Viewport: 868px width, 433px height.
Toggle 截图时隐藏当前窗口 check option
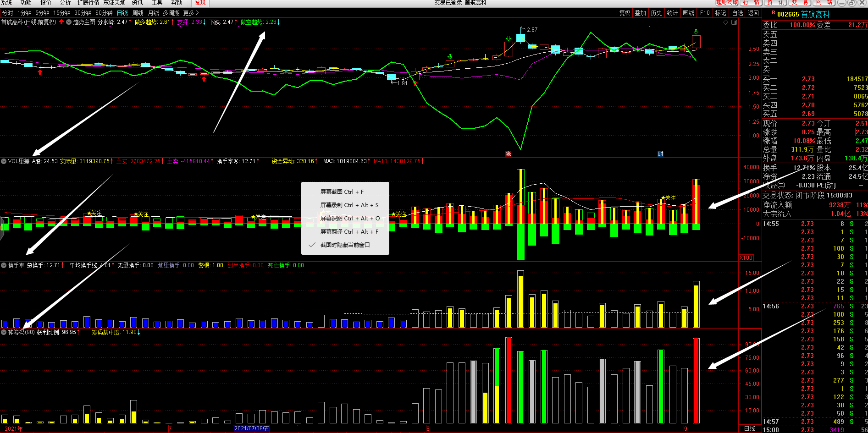pyautogui.click(x=345, y=245)
